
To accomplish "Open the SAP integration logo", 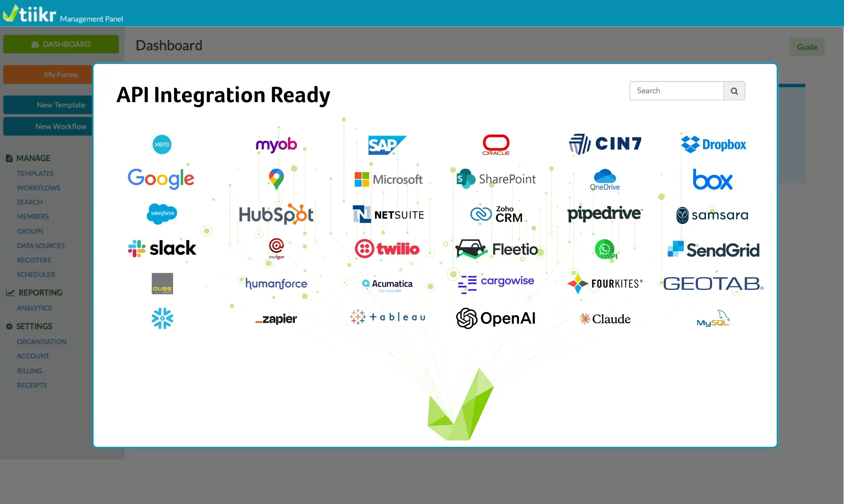I will (387, 145).
